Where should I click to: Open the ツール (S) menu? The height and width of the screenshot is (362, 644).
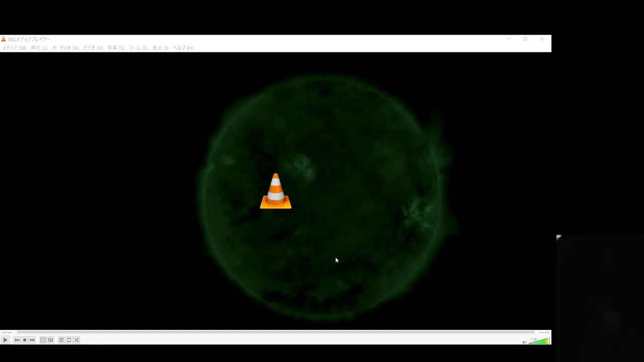tap(138, 48)
